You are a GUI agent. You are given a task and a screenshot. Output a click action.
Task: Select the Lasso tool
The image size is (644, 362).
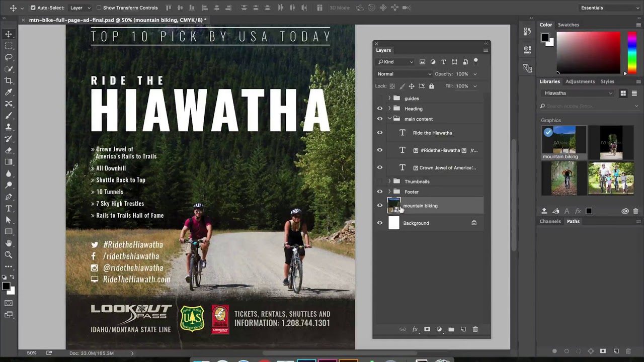9,57
